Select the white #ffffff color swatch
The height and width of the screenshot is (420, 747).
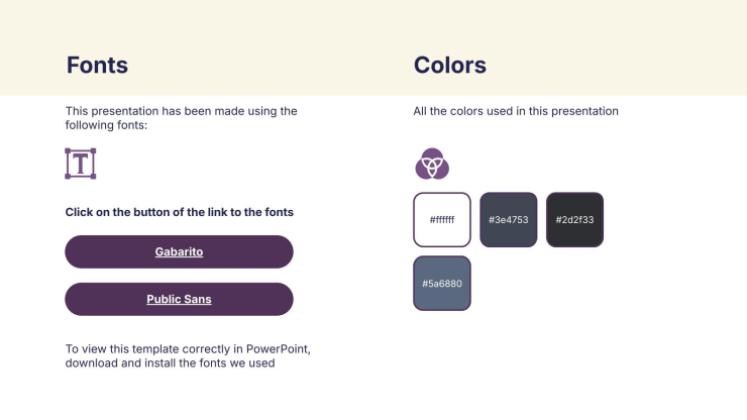(x=442, y=219)
